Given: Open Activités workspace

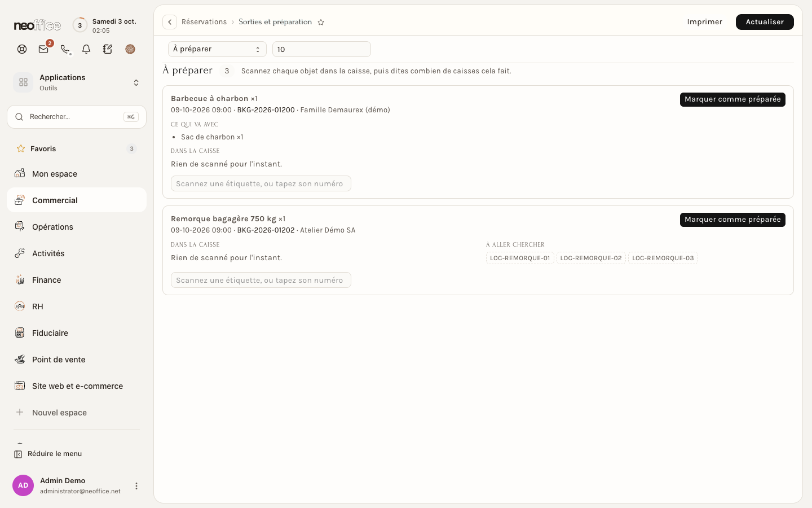Looking at the screenshot, I should pos(77,253).
